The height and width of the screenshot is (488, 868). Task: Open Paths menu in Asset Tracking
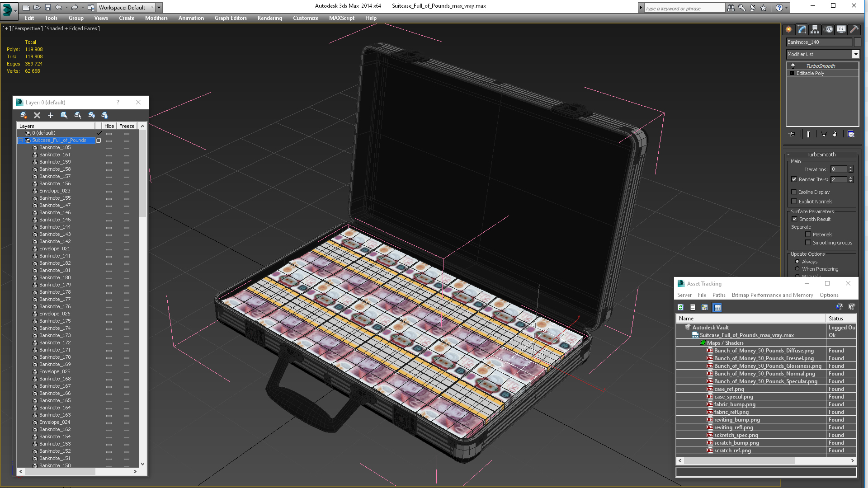719,295
